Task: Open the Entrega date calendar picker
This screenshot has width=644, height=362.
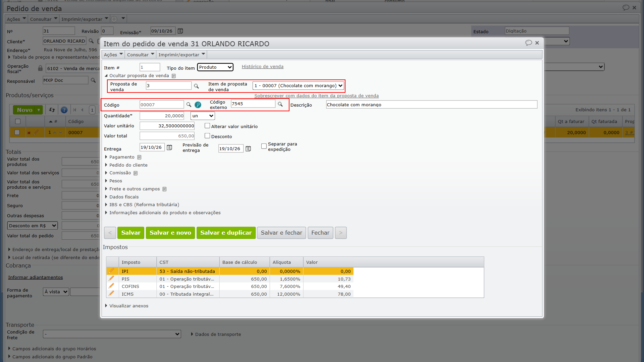Action: 169,147
